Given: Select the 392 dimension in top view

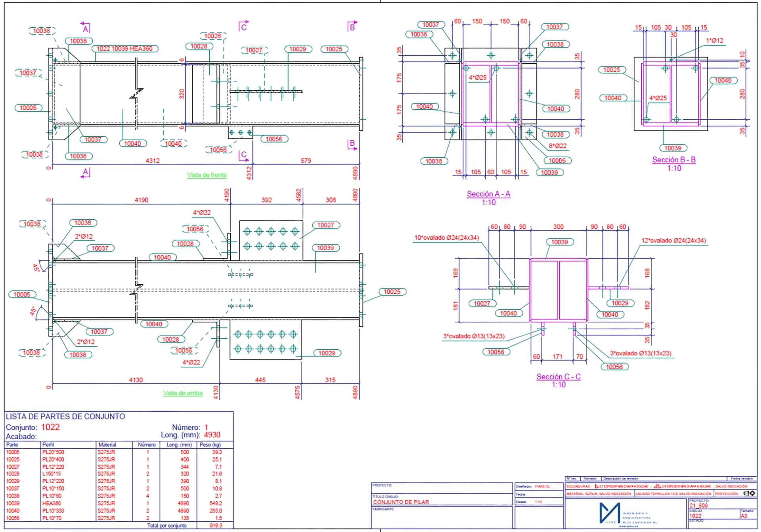Looking at the screenshot, I should [267, 200].
